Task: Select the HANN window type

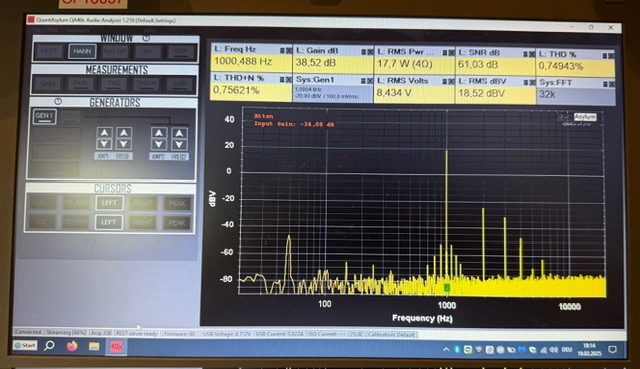Action: (82, 51)
